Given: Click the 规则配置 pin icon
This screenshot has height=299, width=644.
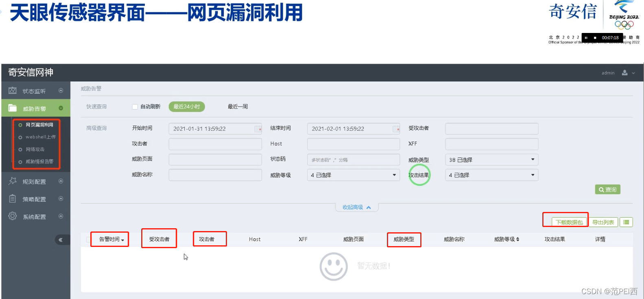Looking at the screenshot, I should (x=13, y=181).
